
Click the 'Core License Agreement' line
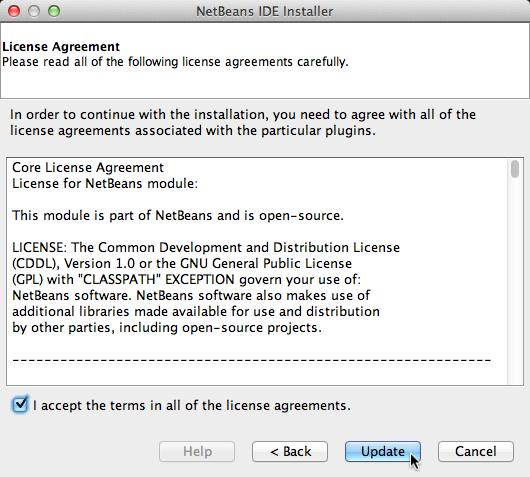pos(88,168)
